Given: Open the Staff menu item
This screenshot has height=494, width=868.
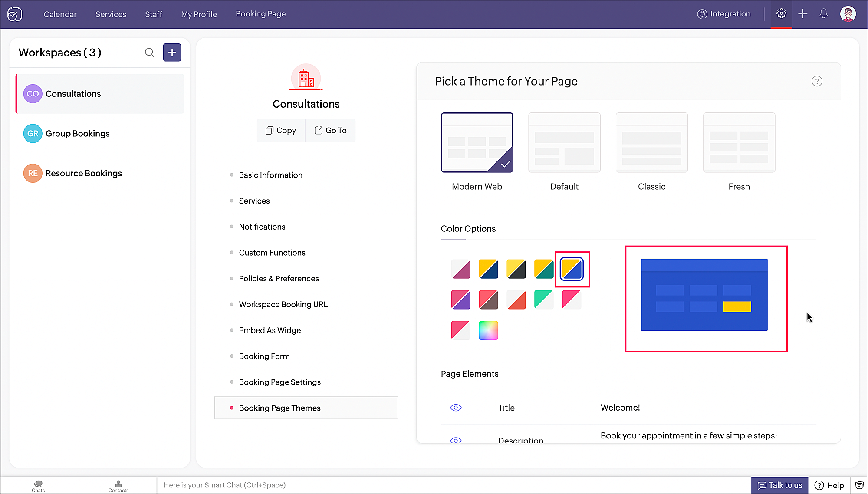Looking at the screenshot, I should click(153, 14).
